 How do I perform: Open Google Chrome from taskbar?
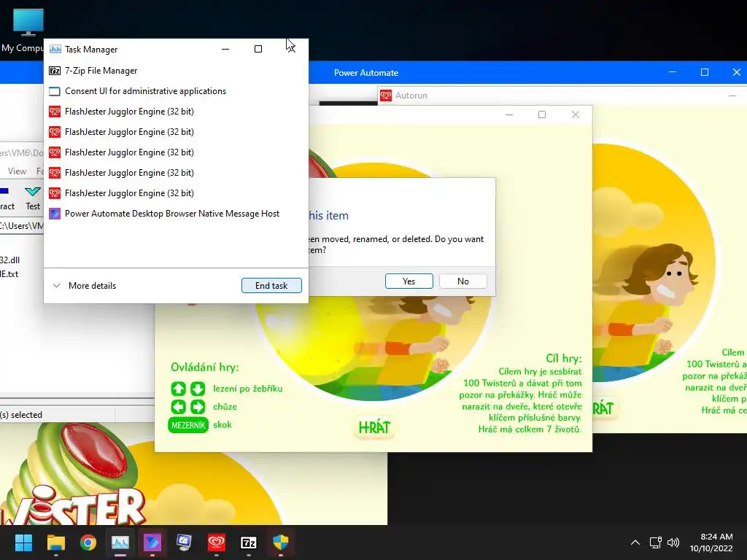pos(88,542)
